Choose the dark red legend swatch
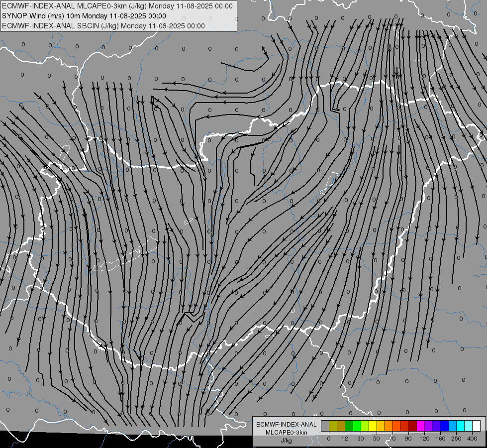 (x=413, y=426)
